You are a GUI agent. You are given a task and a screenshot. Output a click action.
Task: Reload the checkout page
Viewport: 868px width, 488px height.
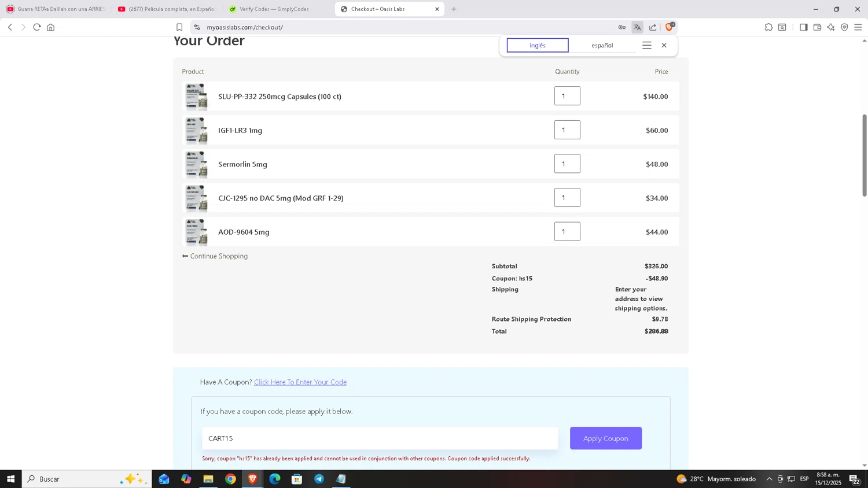[37, 27]
